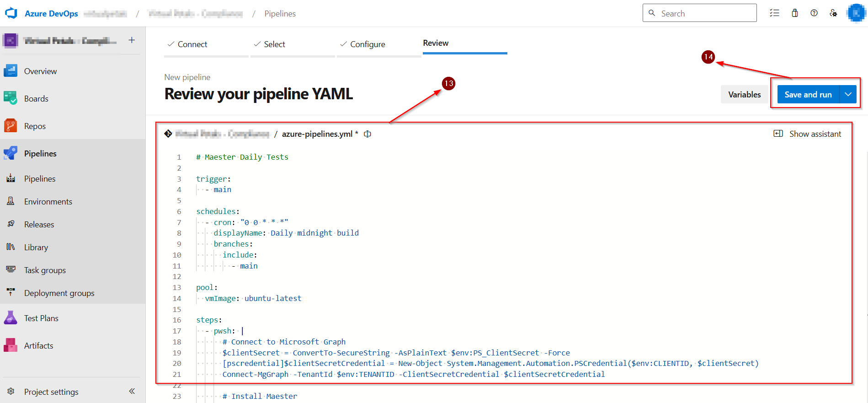Click the '# Install Maester' comment line
The image size is (868, 403).
(260, 396)
